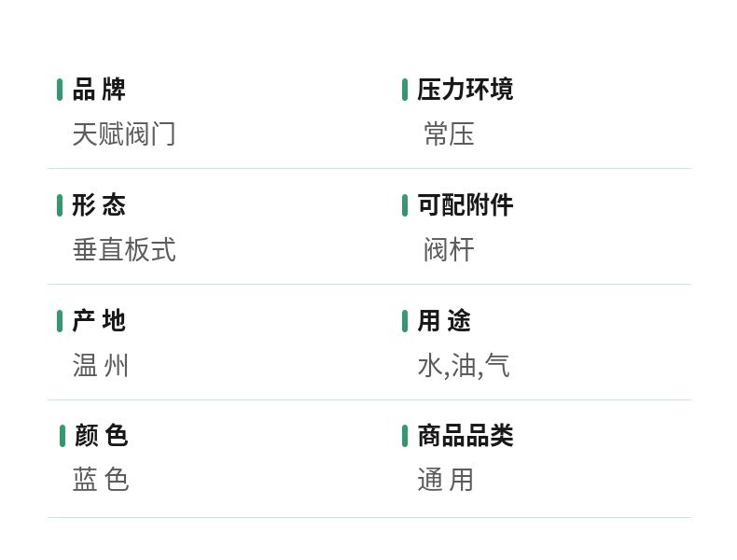Click the green bar marker beside 产地
The image size is (737, 560).
60,321
